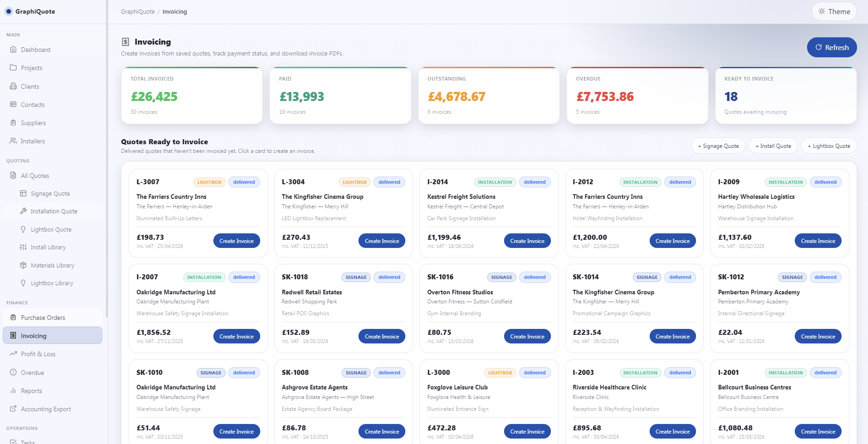Click the Outstanding £4,678.67 card
Viewport: 868px width, 444px height.
tap(489, 96)
